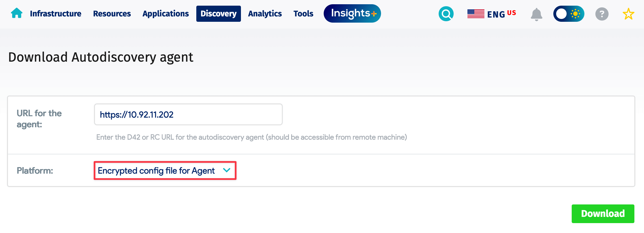Image resolution: width=644 pixels, height=233 pixels.
Task: Click the help question mark icon
Action: [602, 14]
